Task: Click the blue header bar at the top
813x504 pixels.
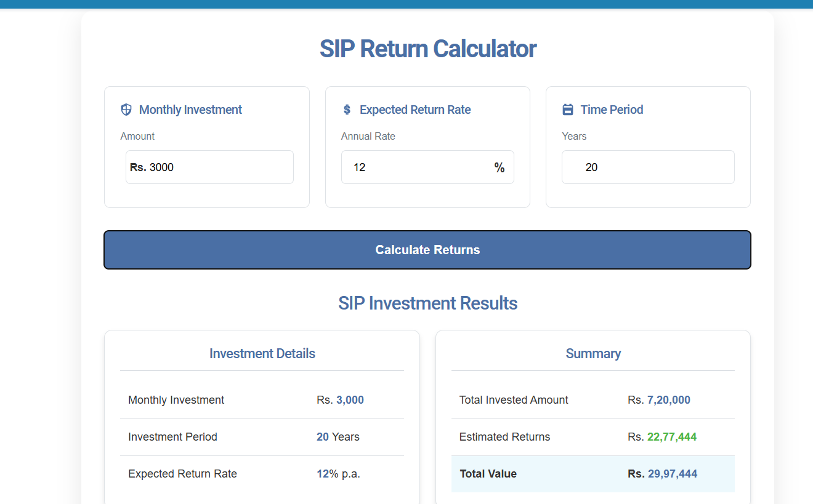Action: coord(407,4)
